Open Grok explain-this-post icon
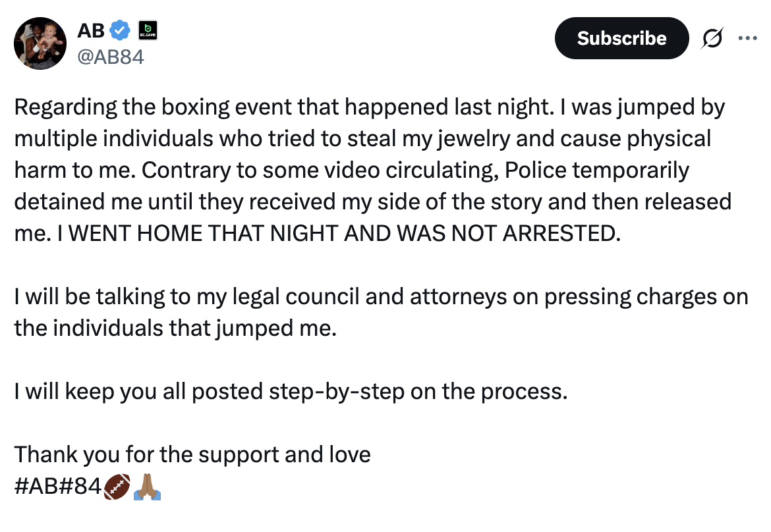The image size is (771, 532). [712, 38]
